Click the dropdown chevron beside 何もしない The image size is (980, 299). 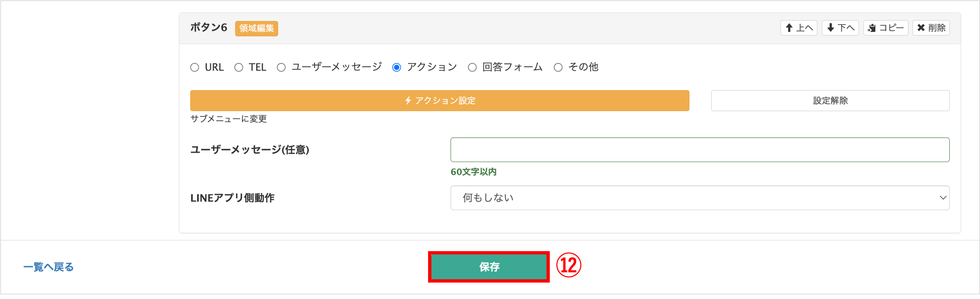click(943, 198)
